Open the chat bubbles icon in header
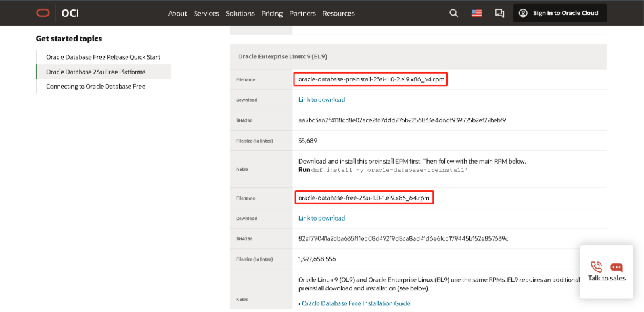Viewport: 644px width, 312px height. click(499, 13)
